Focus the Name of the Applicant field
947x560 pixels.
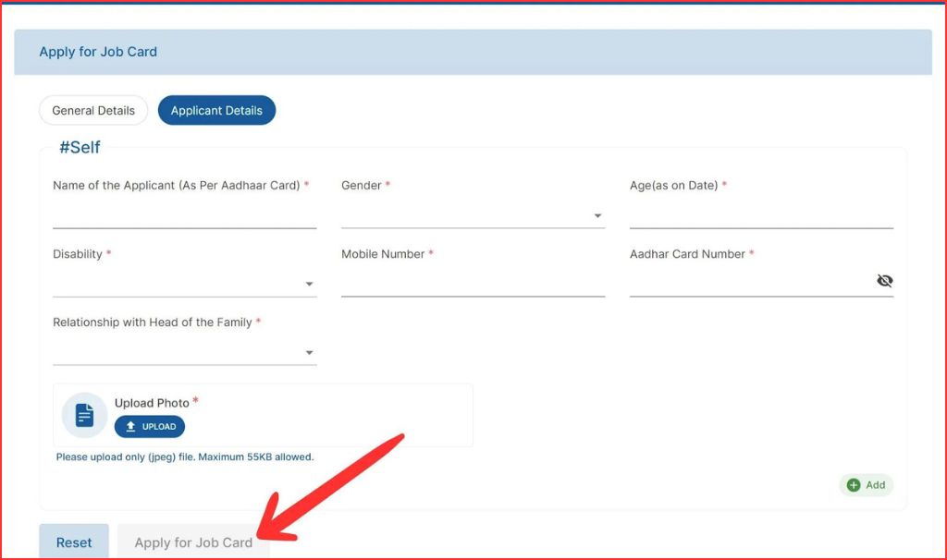(x=184, y=215)
